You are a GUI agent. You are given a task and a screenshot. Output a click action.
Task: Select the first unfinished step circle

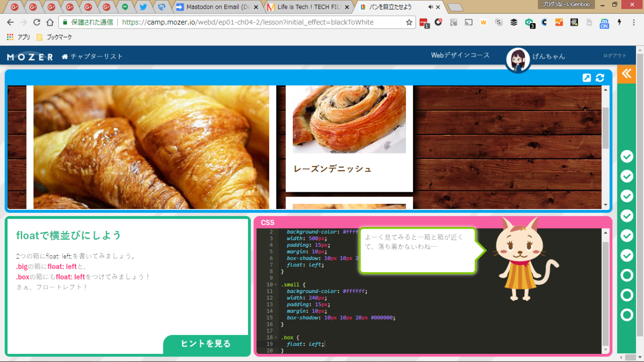click(626, 275)
